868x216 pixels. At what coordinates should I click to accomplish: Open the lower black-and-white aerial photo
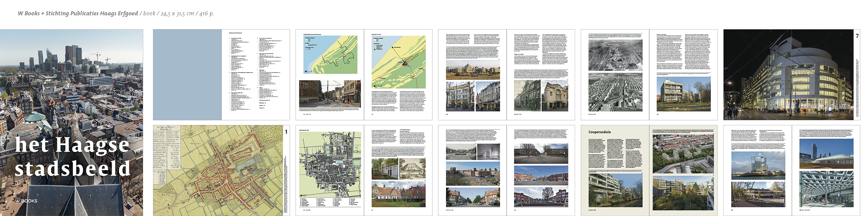click(x=616, y=92)
